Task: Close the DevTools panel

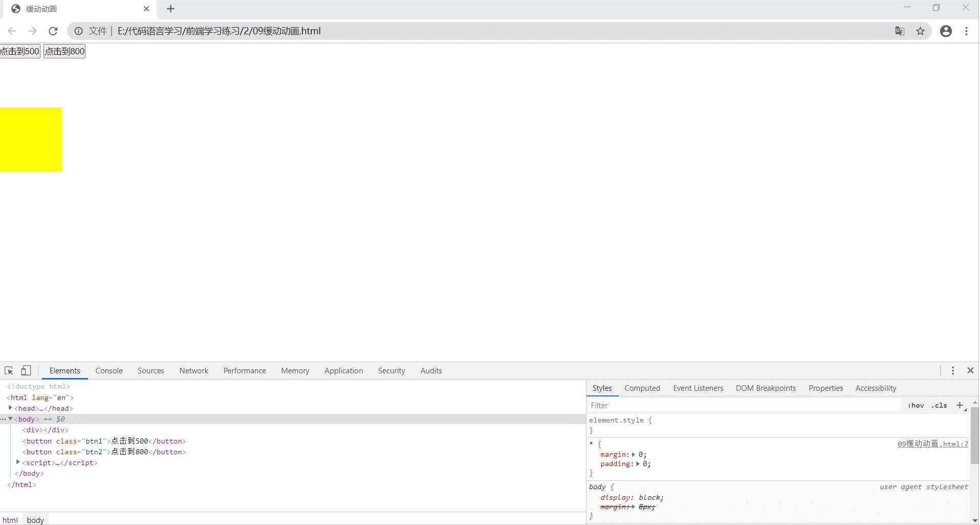Action: click(970, 370)
